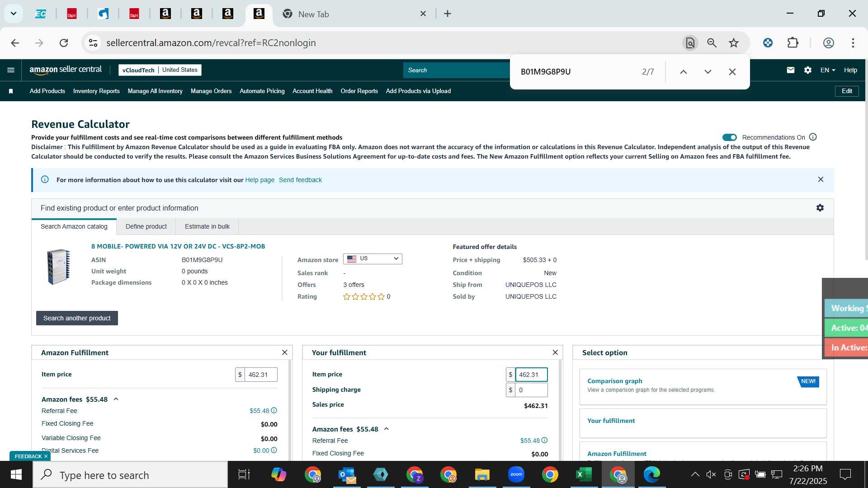Viewport: 868px width, 488px height.
Task: Close the Amazon Fulfillment panel
Action: [x=284, y=352]
